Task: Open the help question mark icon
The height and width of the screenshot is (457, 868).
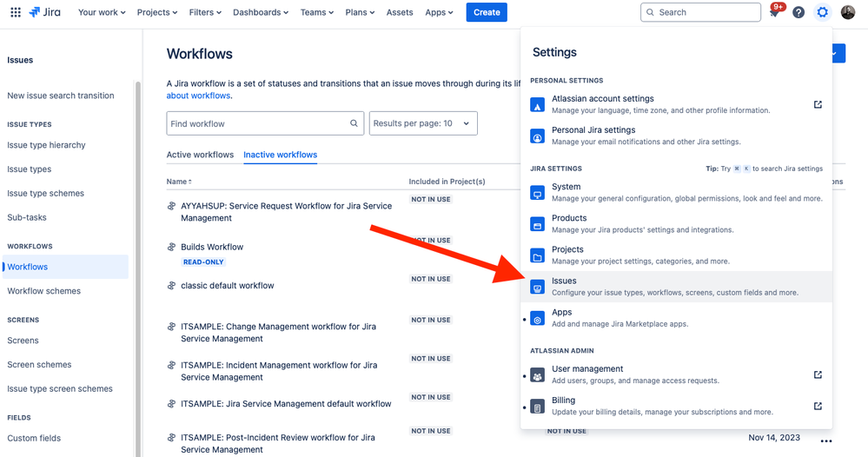Action: pos(798,12)
